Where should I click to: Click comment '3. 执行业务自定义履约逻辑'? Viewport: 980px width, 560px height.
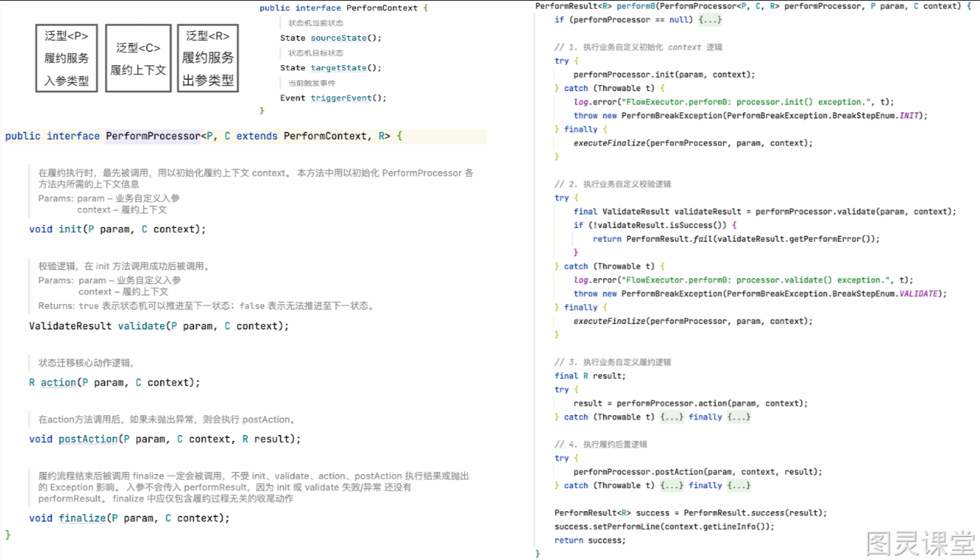tap(613, 362)
